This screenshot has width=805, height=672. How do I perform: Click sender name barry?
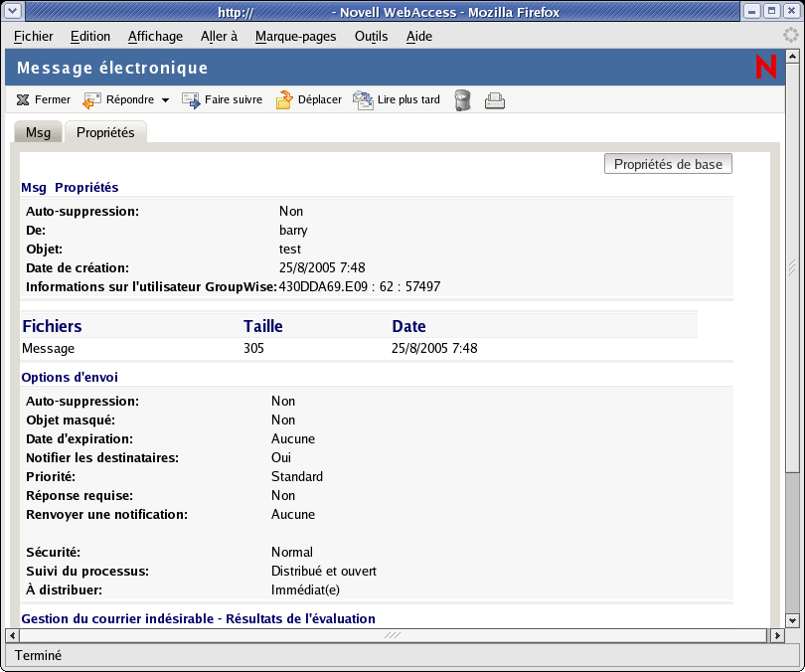(293, 230)
